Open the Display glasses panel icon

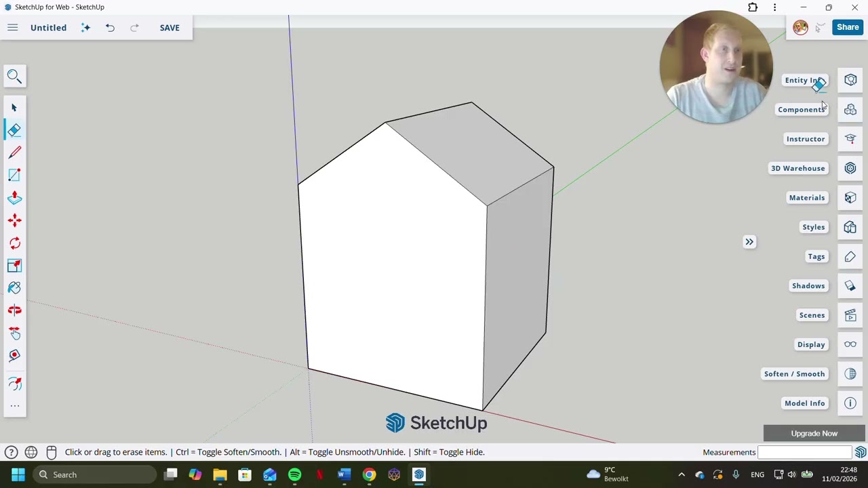point(850,344)
